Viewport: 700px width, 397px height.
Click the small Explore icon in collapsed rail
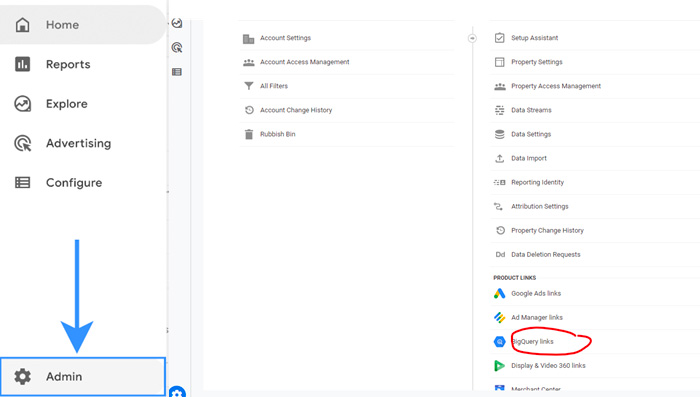(177, 23)
